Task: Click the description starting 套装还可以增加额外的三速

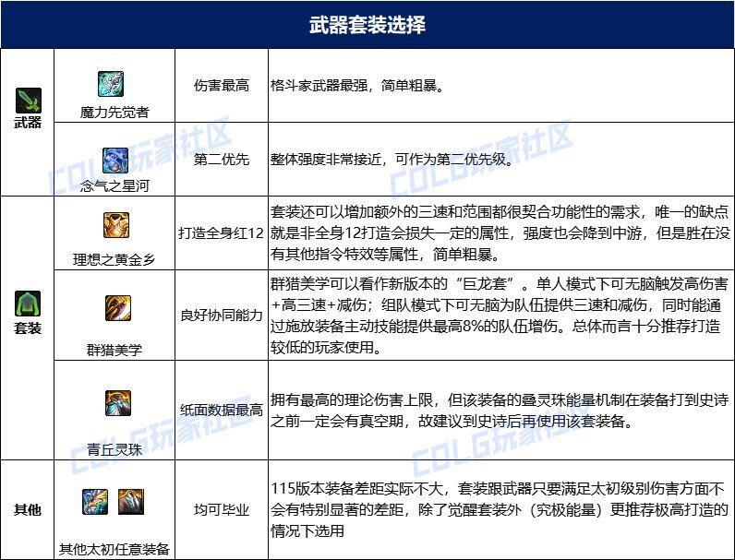Action: (x=500, y=233)
